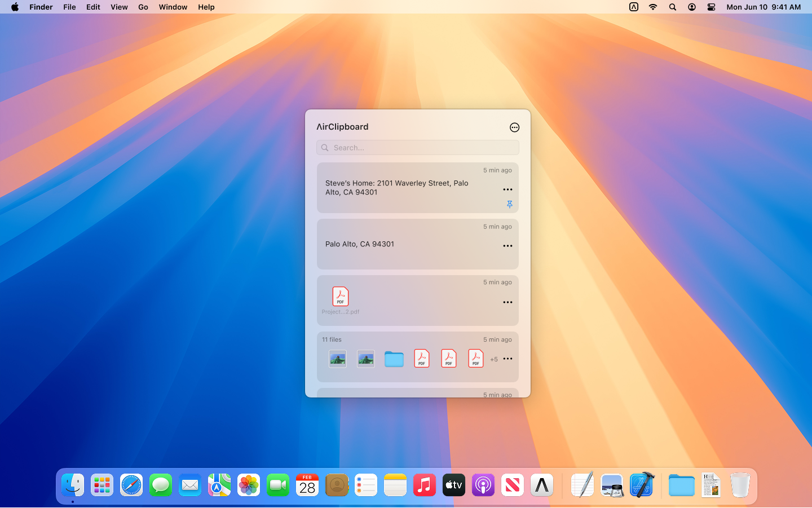Open the View menu

[119, 7]
